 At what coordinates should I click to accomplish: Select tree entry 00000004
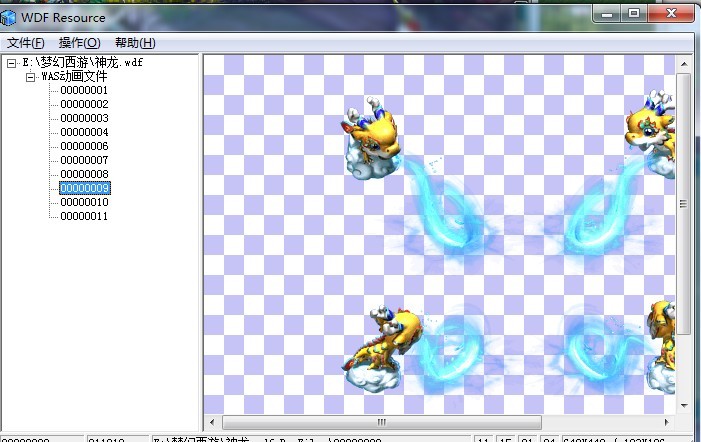84,132
